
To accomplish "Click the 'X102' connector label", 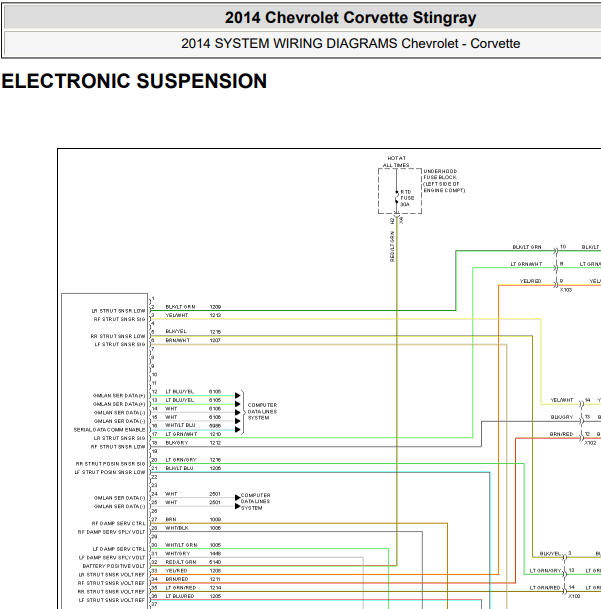I will click(590, 443).
